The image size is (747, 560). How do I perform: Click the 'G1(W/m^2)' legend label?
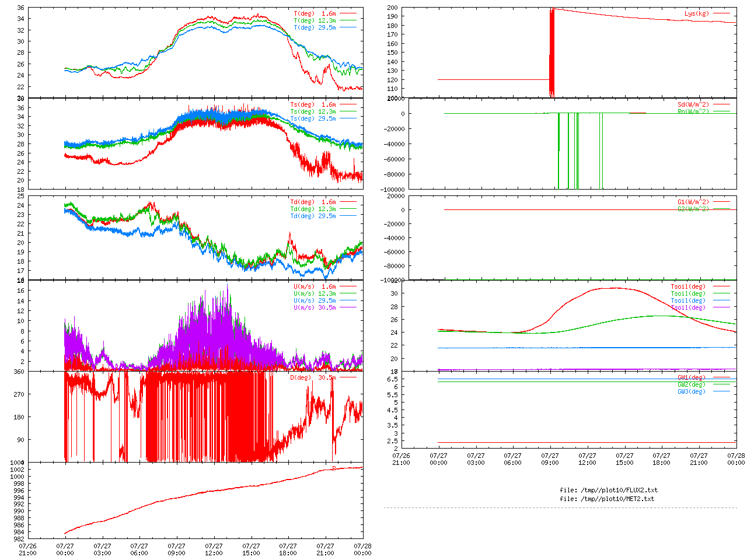point(693,202)
